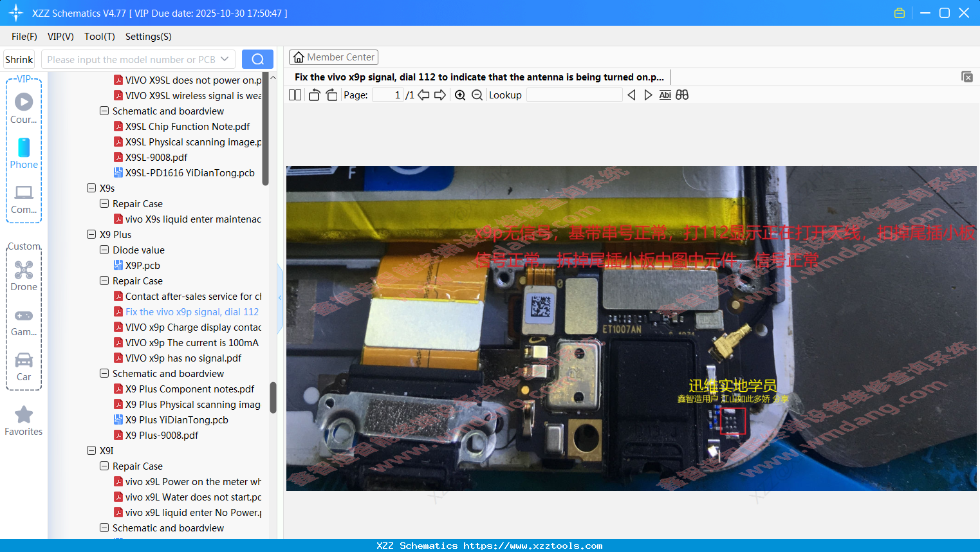Click the blue search button
This screenshot has height=552, width=980.
coord(257,59)
